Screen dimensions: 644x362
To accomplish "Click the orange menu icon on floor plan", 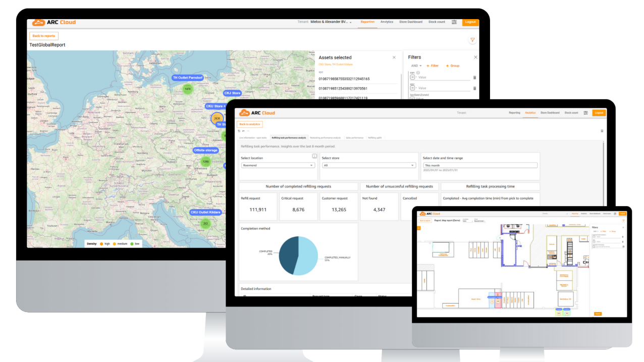I will [x=418, y=228].
